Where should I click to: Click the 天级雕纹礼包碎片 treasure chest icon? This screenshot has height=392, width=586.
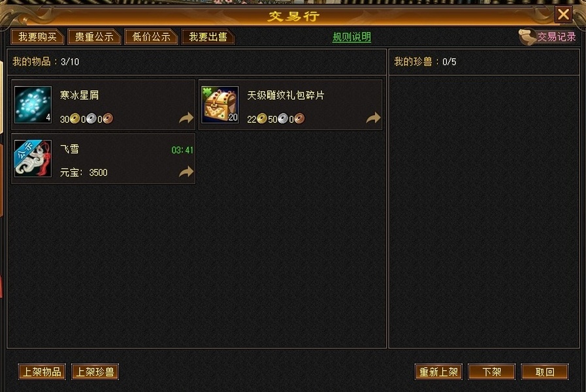coord(220,105)
